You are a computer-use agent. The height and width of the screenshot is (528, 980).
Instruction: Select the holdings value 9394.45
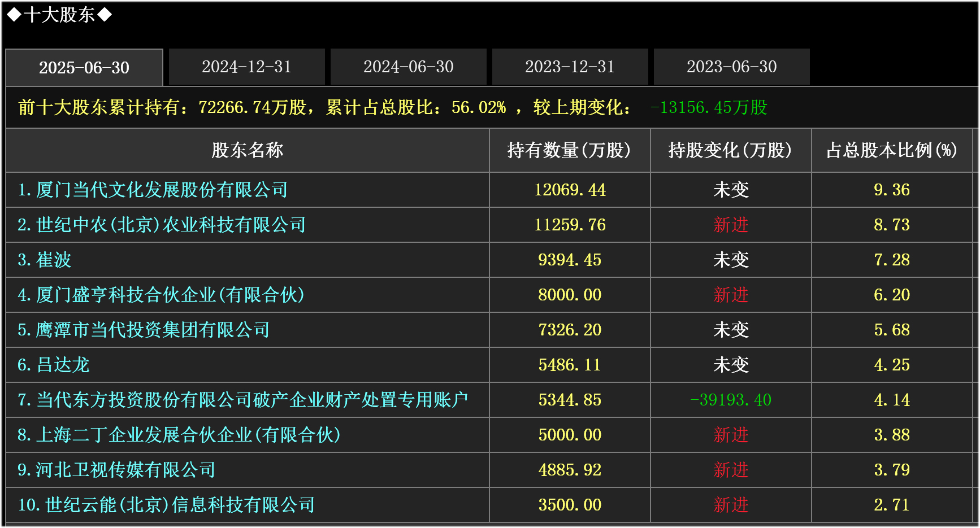pos(570,260)
